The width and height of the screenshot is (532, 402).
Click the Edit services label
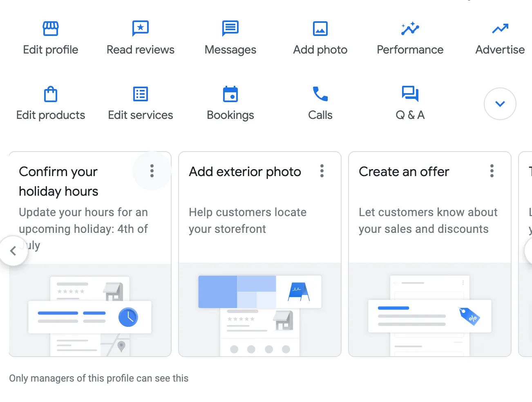pyautogui.click(x=141, y=115)
